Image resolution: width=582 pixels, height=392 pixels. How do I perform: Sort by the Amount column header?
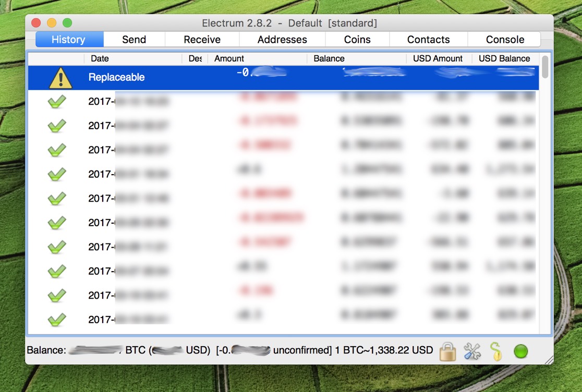tap(257, 58)
